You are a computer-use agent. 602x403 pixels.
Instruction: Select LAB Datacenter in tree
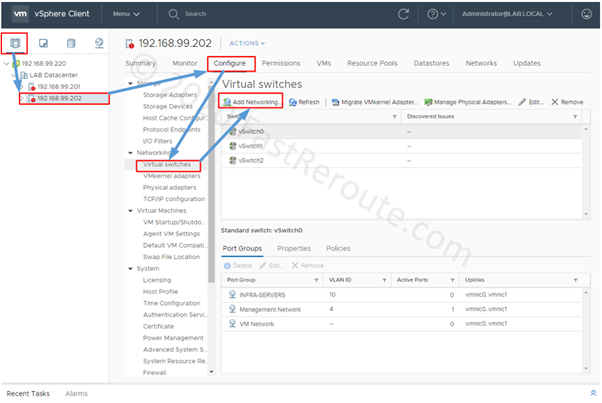tap(53, 75)
